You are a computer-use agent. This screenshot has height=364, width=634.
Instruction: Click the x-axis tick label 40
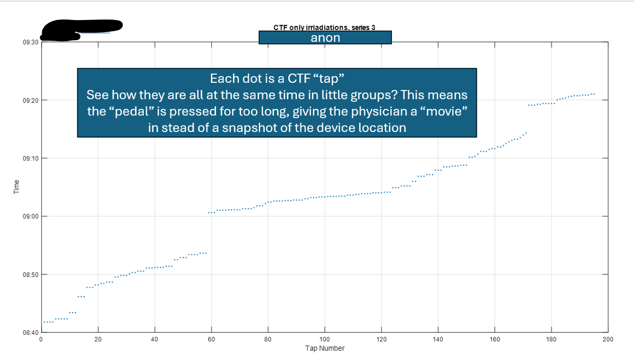155,339
